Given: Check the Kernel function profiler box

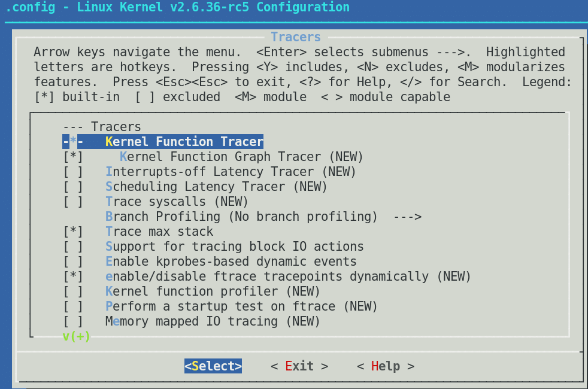Looking at the screenshot, I should pos(73,291).
